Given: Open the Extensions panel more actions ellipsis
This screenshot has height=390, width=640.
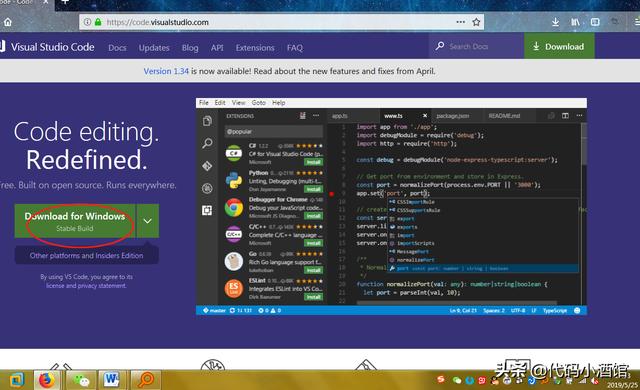Looking at the screenshot, I should [x=316, y=116].
